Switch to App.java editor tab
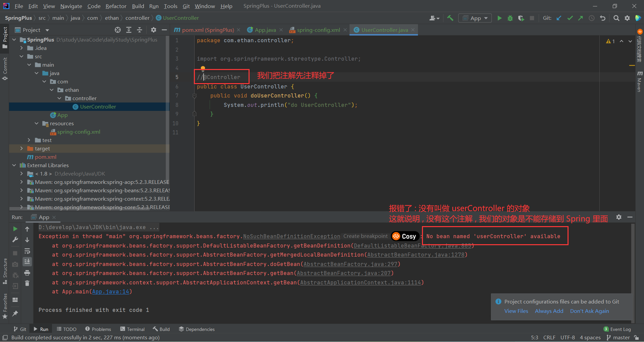644x342 pixels. click(265, 30)
